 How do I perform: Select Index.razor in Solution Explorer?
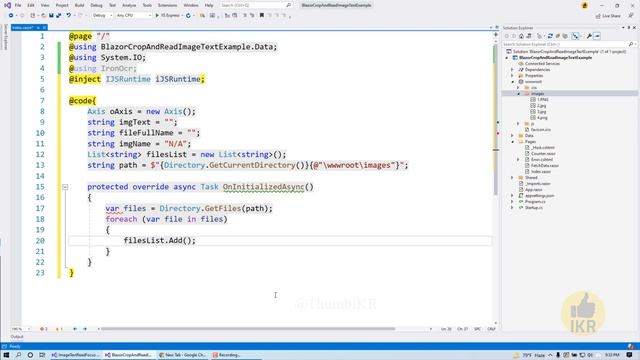click(541, 172)
